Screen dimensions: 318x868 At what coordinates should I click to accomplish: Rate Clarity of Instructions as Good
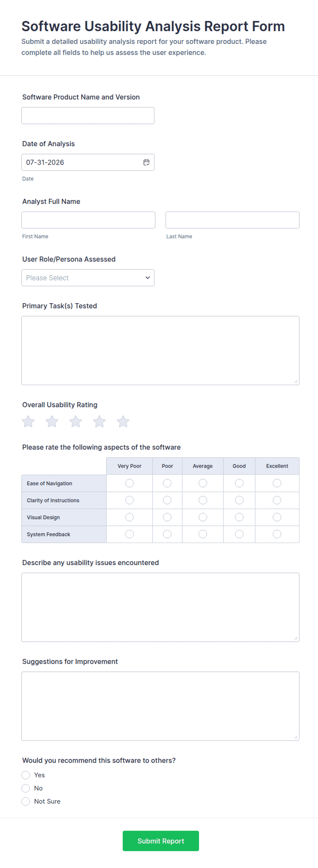[x=239, y=500]
